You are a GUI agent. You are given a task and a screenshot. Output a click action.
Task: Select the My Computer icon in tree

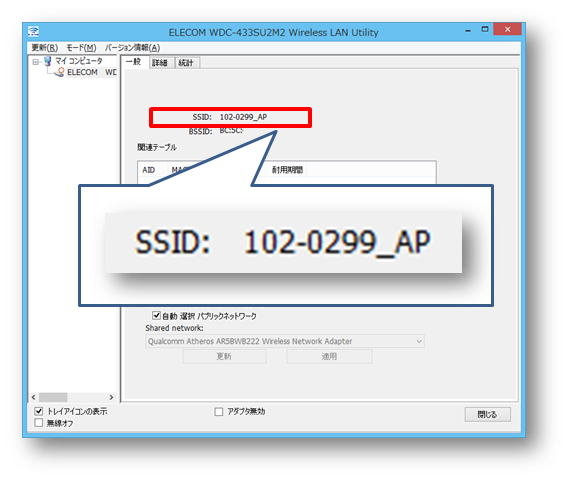47,61
